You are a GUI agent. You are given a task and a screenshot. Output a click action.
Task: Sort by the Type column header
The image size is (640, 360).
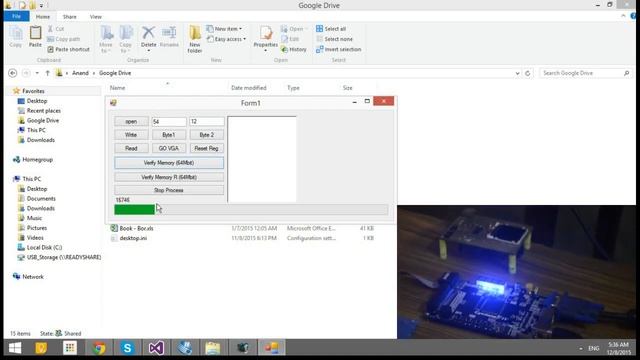(x=293, y=88)
